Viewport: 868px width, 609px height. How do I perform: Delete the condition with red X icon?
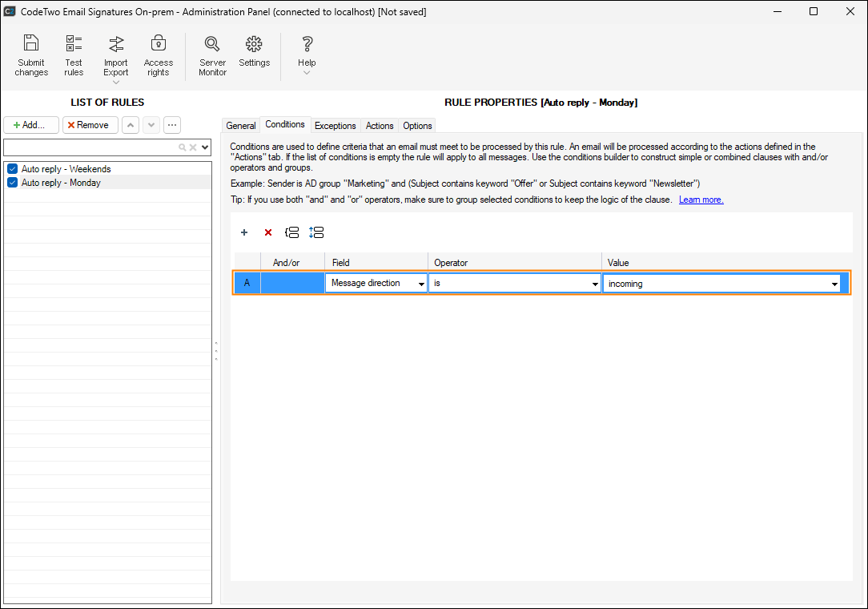pos(268,232)
